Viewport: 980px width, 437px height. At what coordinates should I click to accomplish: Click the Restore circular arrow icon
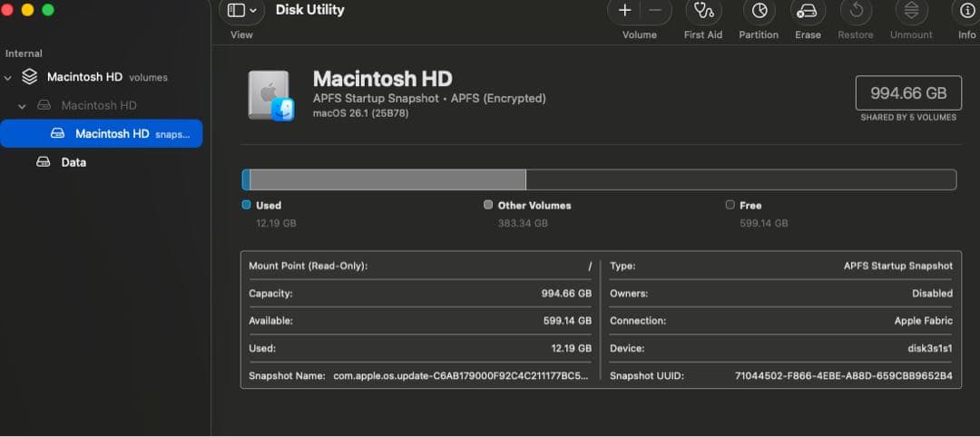[856, 11]
